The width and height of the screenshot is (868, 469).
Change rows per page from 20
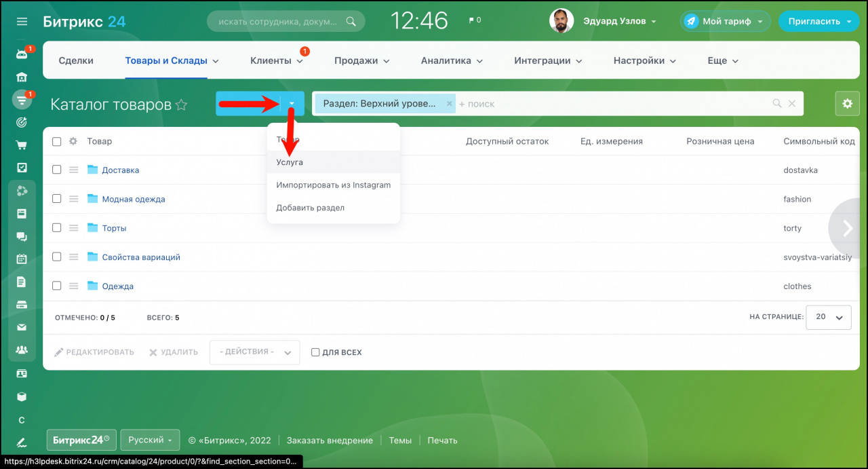click(829, 317)
